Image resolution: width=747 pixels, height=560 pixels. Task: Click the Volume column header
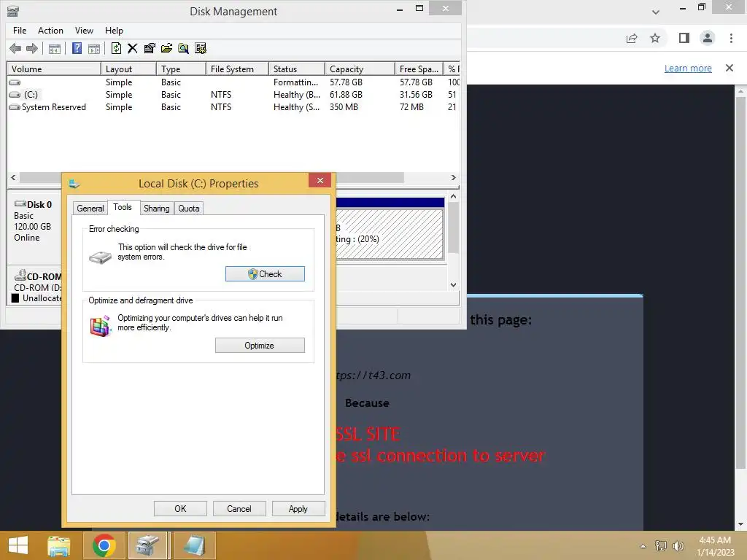coord(54,69)
